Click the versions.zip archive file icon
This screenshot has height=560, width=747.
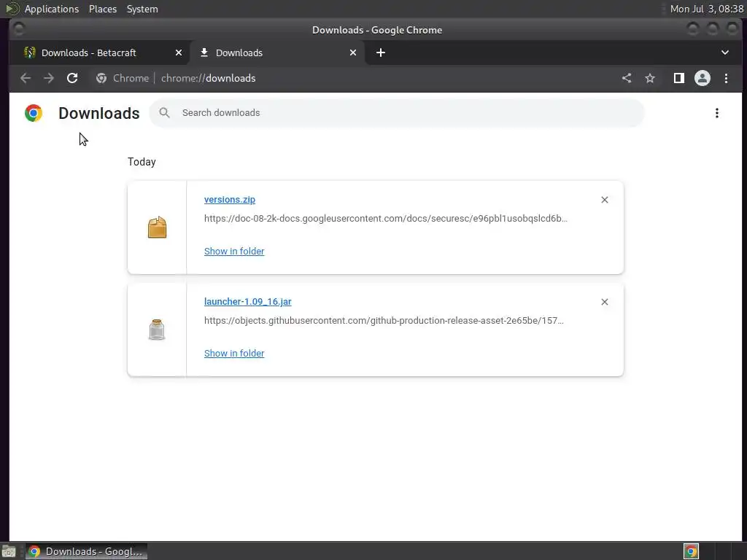coord(158,227)
